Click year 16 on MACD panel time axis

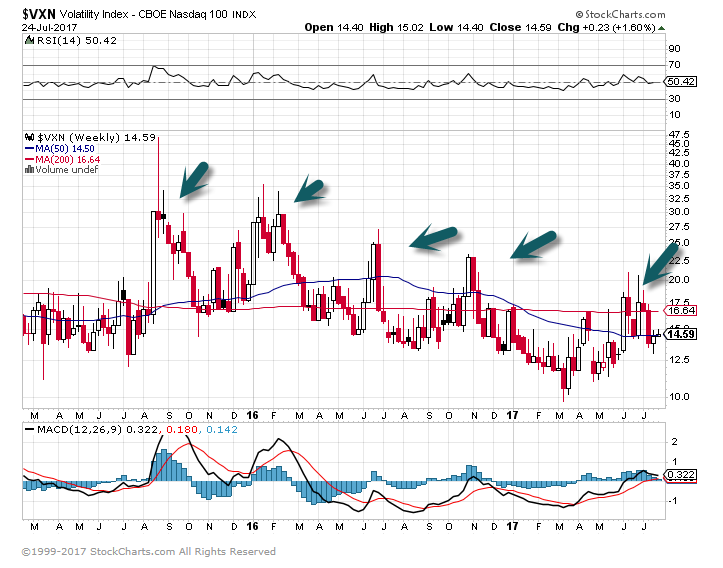[x=252, y=527]
